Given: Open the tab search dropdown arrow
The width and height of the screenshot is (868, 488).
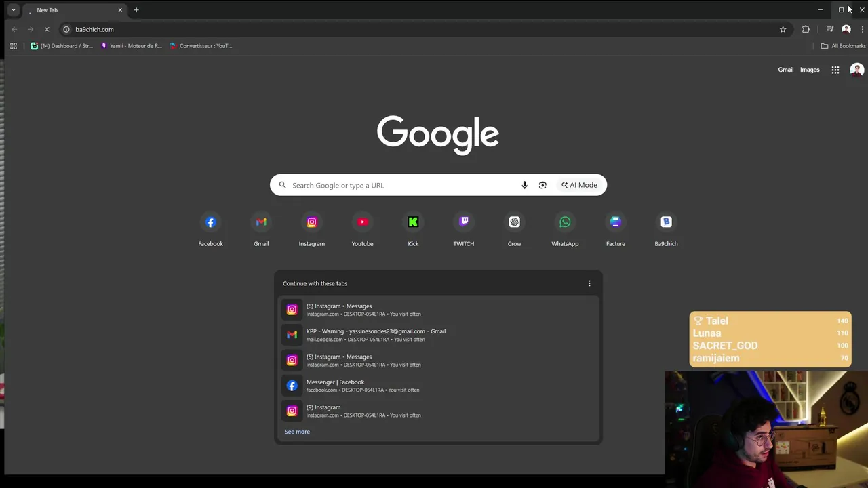Looking at the screenshot, I should click(x=13, y=10).
